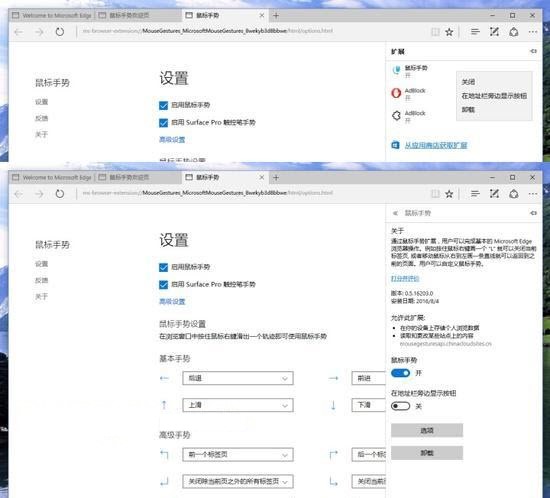Click the red AdBlock extension icon
The width and height of the screenshot is (550, 498).
pyautogui.click(x=396, y=93)
